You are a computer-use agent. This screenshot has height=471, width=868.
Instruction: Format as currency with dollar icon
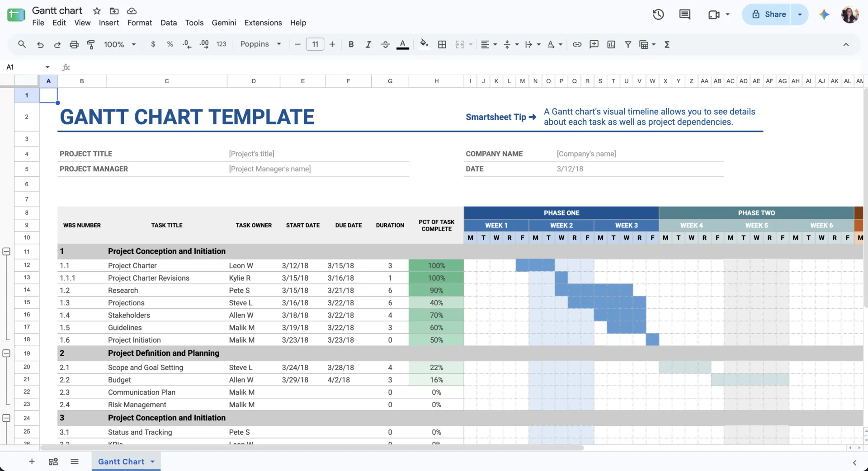153,44
